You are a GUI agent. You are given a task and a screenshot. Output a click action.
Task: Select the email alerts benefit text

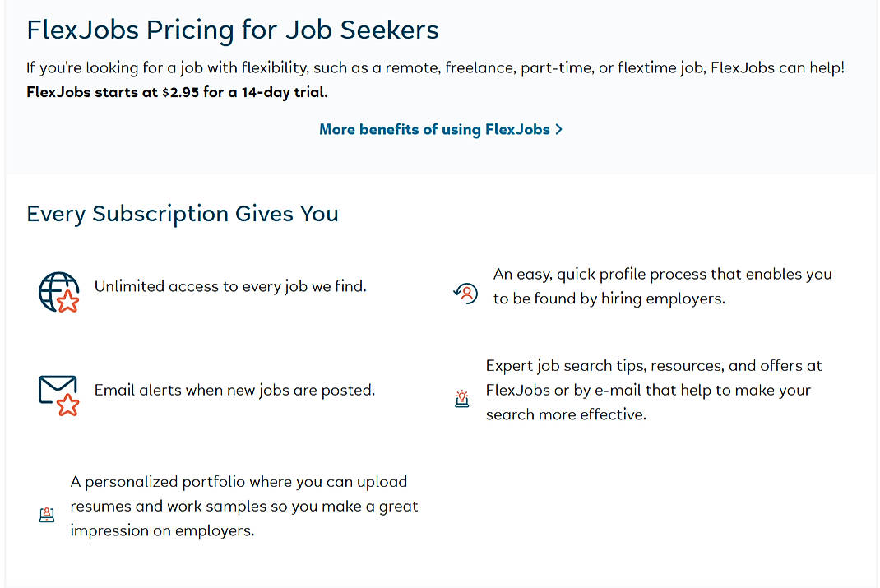click(235, 390)
